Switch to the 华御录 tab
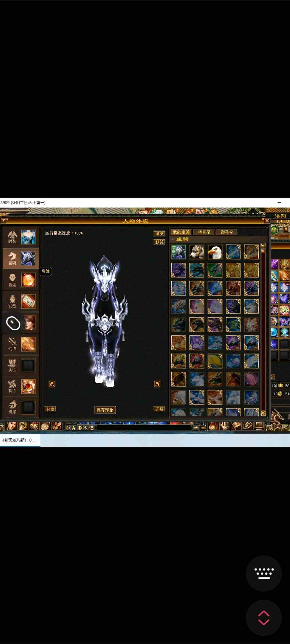The image size is (290, 644). click(204, 232)
